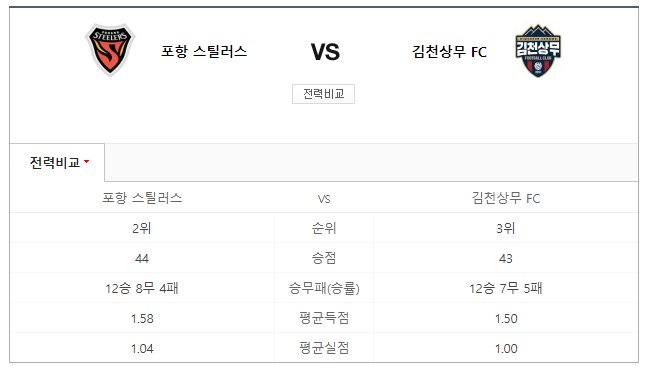Click the 승점 row label
The image size is (646, 370).
click(324, 258)
